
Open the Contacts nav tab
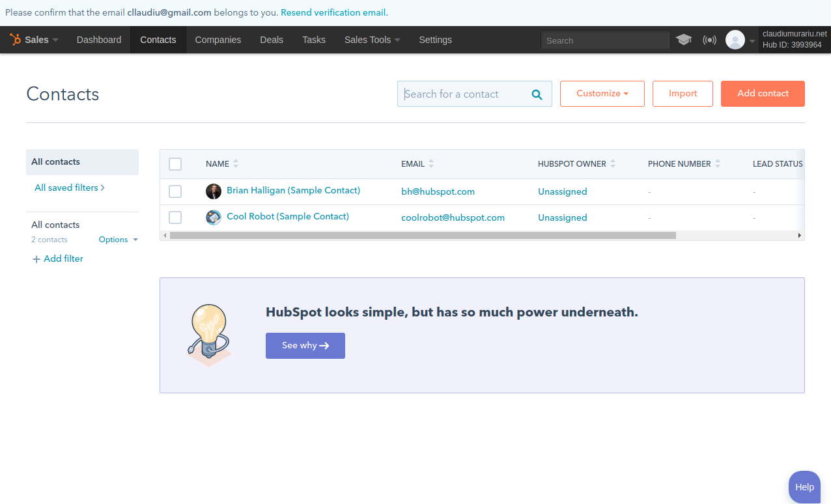(158, 40)
